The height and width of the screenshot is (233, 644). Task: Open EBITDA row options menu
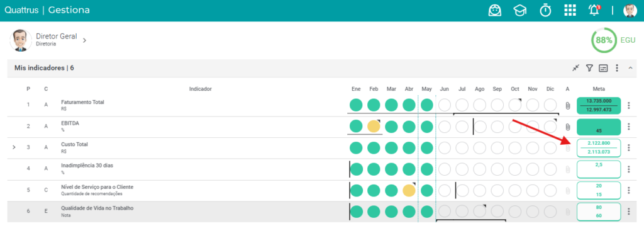click(629, 127)
